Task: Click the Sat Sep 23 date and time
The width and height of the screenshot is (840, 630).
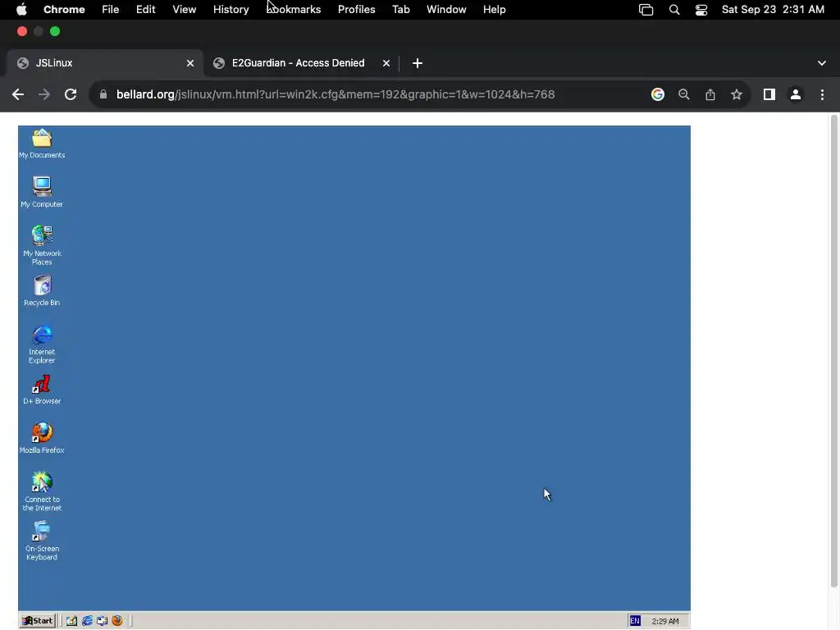Action: click(773, 10)
